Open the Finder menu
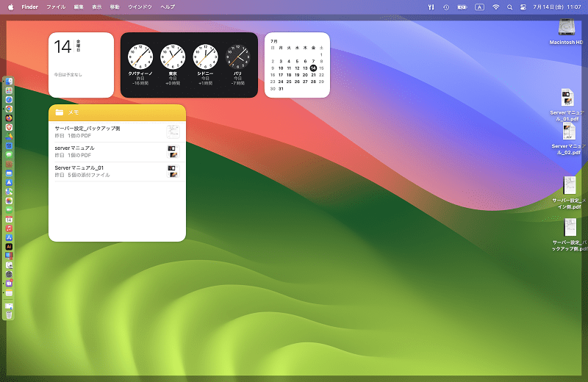 (29, 7)
